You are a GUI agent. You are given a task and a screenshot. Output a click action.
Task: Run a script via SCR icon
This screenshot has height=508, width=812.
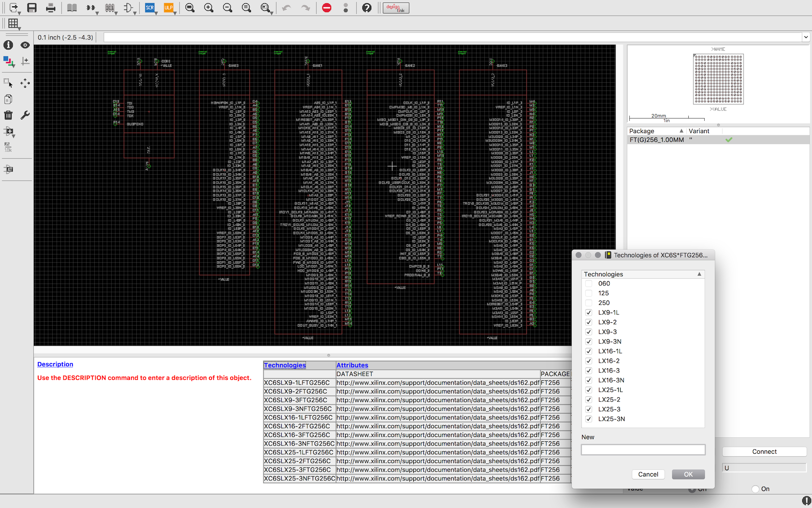point(150,8)
